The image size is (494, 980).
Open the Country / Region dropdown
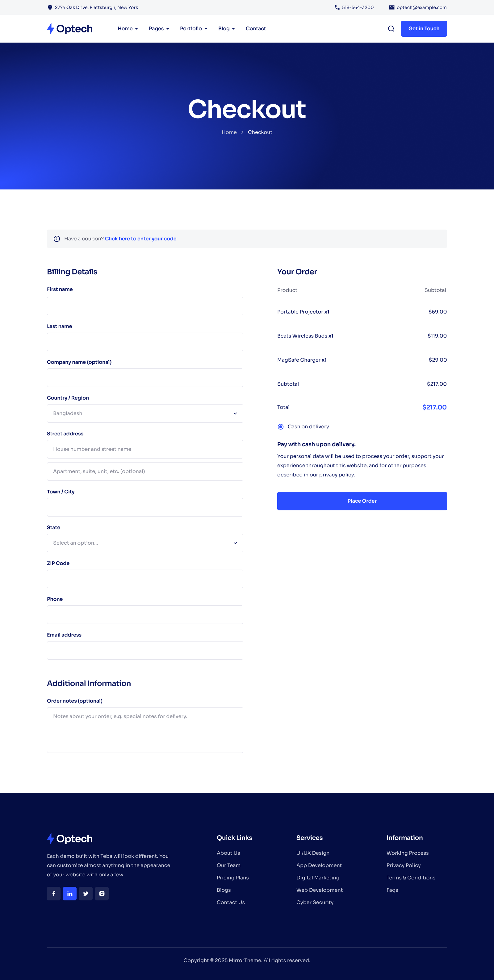(144, 413)
